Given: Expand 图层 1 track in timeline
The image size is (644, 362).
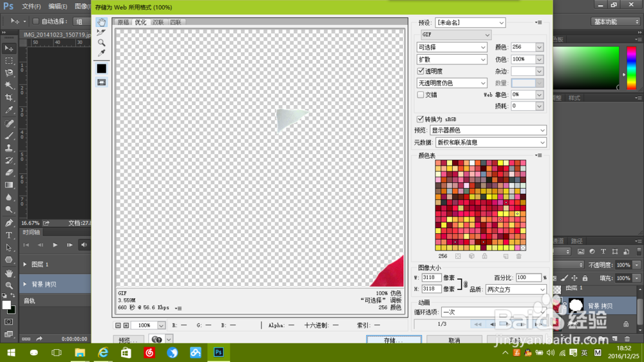Looking at the screenshot, I should 24,264.
